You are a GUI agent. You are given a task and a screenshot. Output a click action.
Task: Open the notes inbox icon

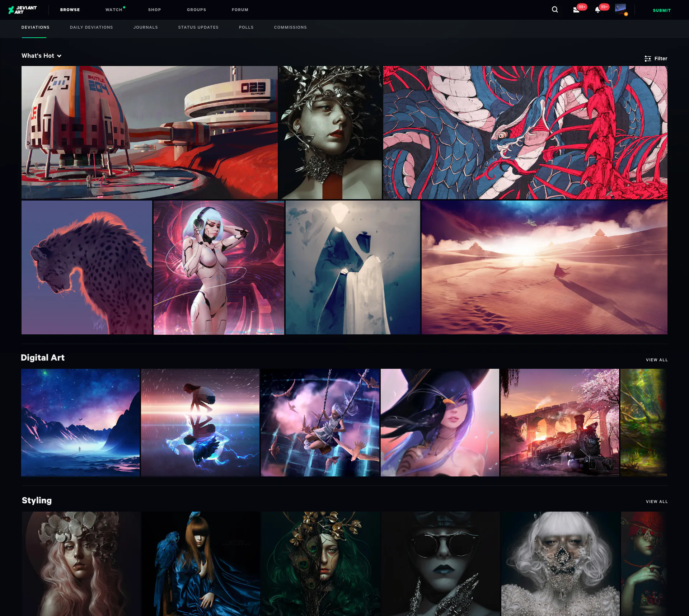click(576, 10)
